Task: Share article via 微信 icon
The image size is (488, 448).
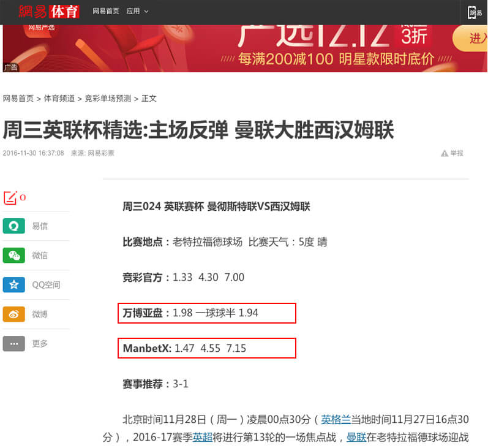Action: pyautogui.click(x=13, y=256)
